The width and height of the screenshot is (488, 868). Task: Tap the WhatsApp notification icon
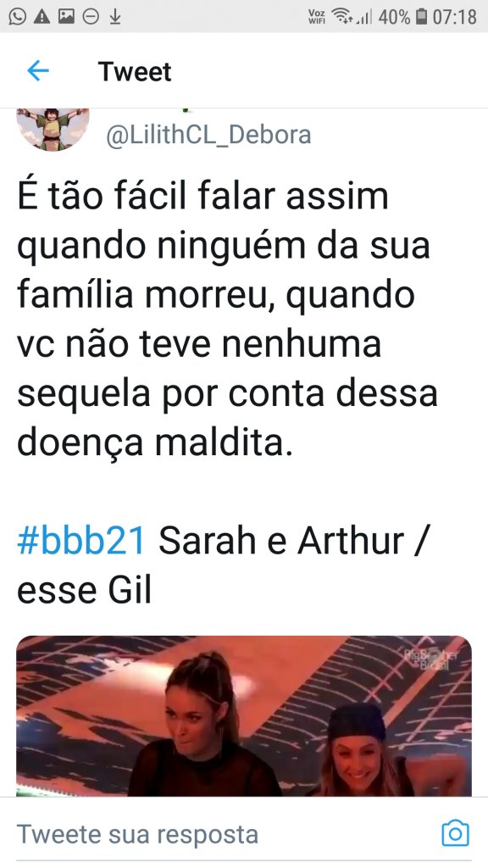[x=17, y=17]
